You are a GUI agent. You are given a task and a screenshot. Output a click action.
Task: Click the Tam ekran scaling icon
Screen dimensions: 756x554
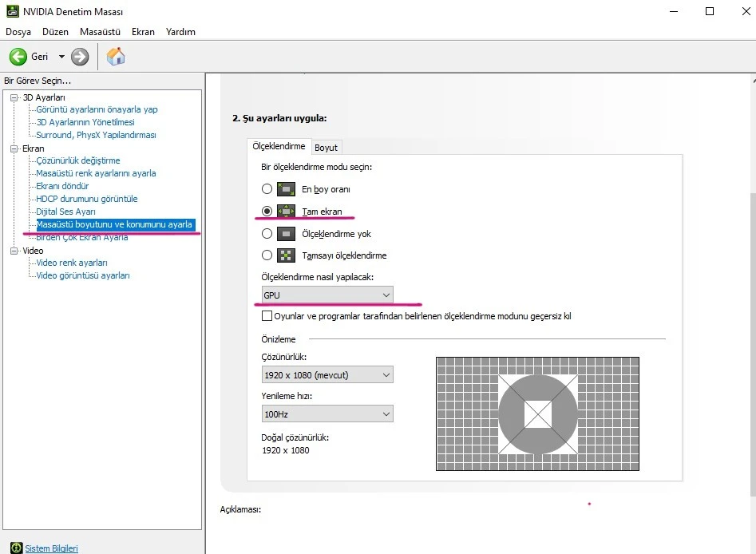tap(286, 212)
